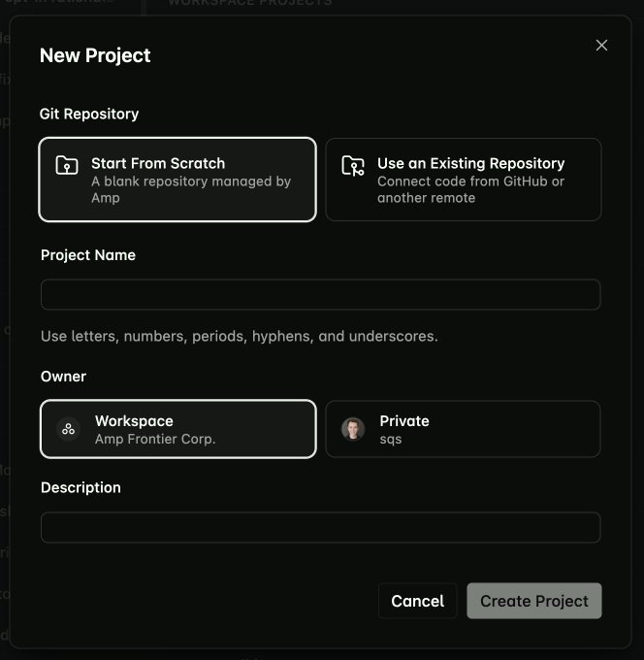
Task: Click the Create Project button
Action: (534, 601)
